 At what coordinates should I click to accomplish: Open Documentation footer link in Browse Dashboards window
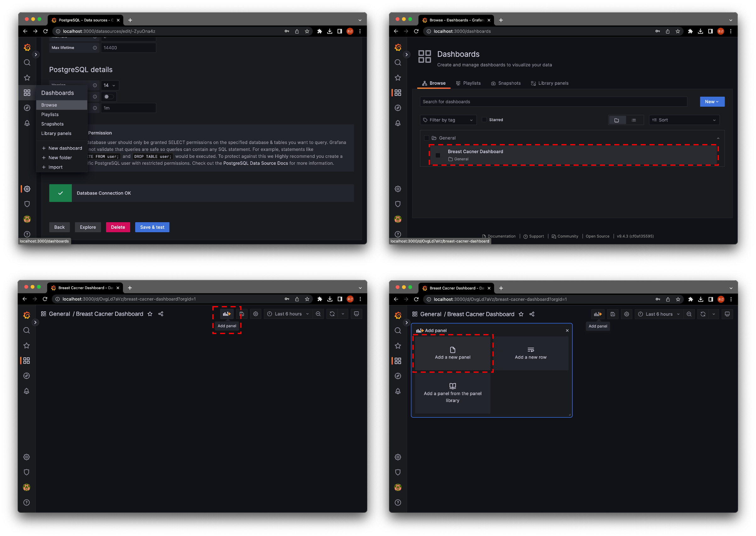click(499, 236)
